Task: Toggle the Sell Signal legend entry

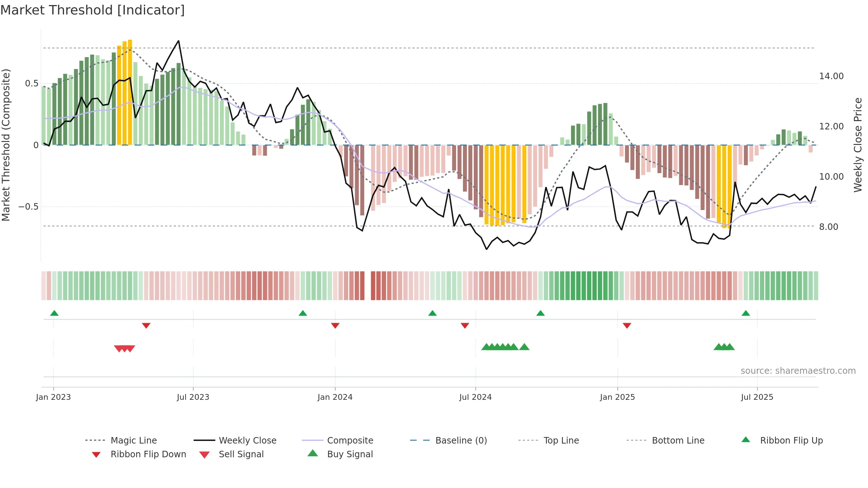Action: (x=231, y=454)
